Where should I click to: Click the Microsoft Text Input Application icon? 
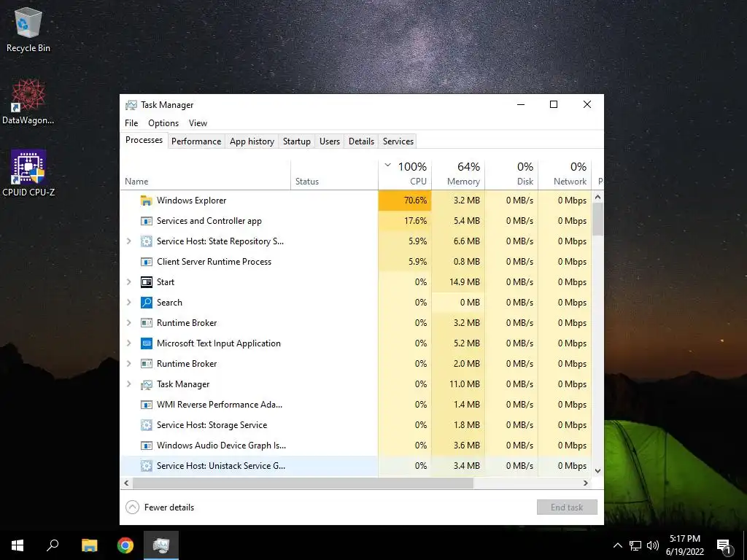tap(146, 343)
